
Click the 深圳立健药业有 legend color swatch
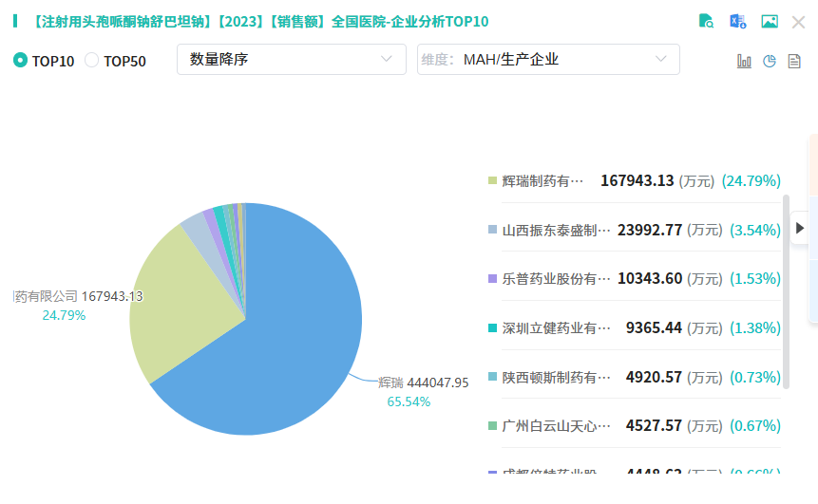pos(492,327)
